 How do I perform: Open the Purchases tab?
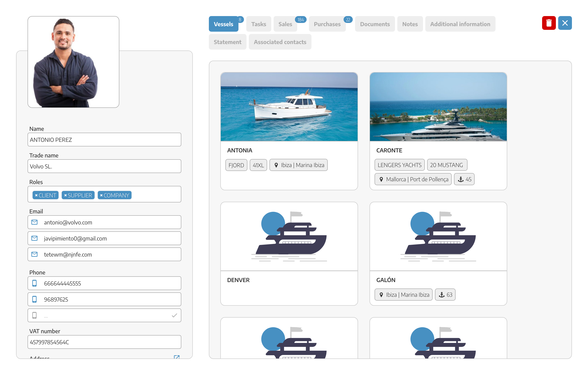(327, 24)
